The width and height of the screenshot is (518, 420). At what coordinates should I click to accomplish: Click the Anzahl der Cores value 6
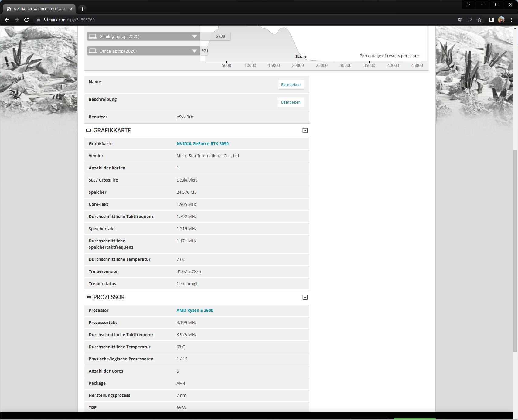[178, 371]
